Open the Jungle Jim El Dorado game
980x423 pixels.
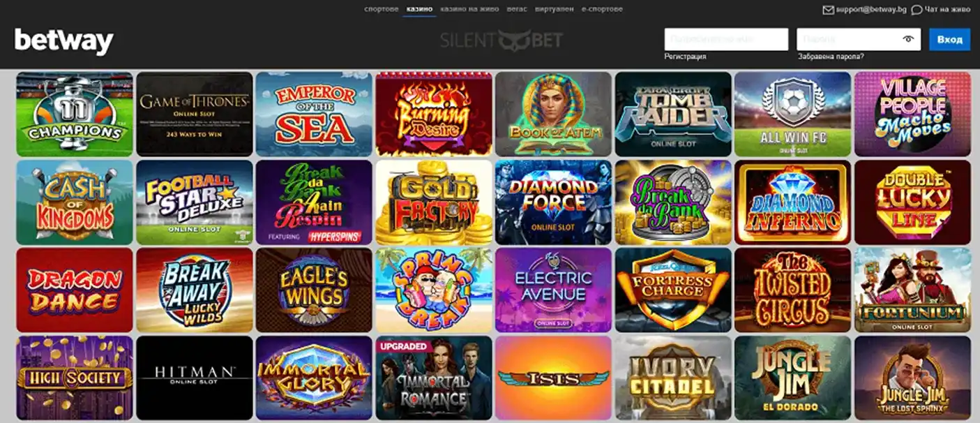point(792,378)
